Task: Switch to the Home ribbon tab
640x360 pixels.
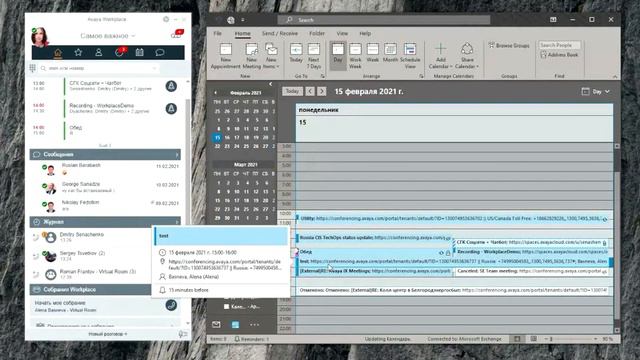Action: click(x=242, y=33)
